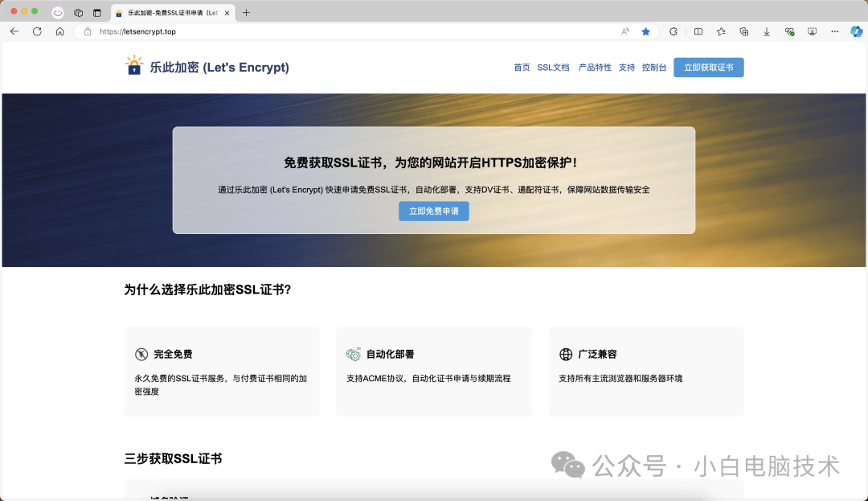Click the 完全免费 card heading

[x=173, y=355]
